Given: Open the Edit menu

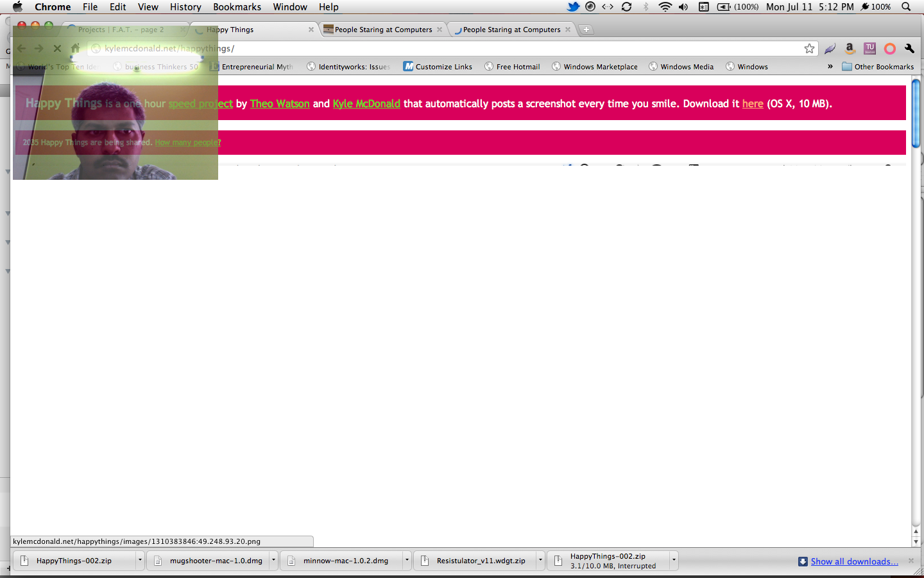Looking at the screenshot, I should click(117, 6).
